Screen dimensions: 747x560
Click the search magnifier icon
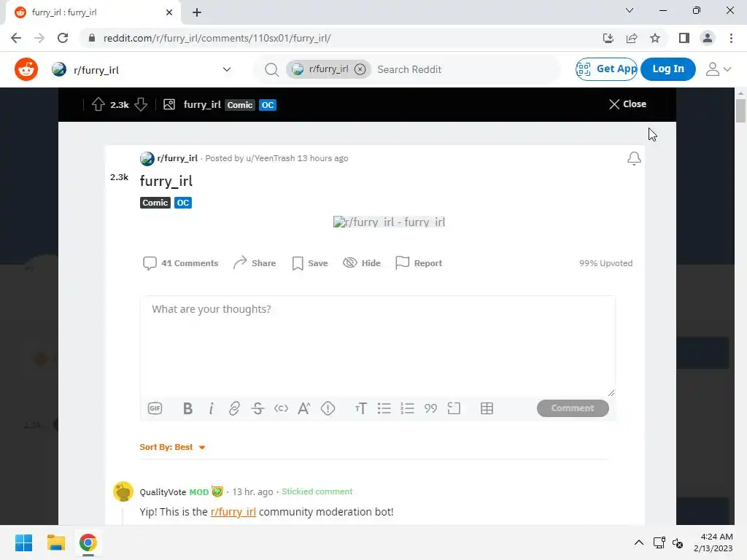271,69
